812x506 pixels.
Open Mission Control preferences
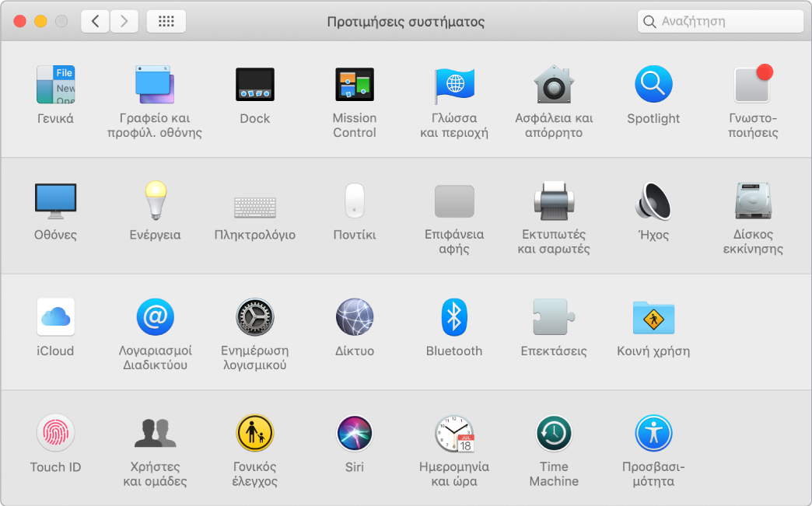tap(354, 85)
